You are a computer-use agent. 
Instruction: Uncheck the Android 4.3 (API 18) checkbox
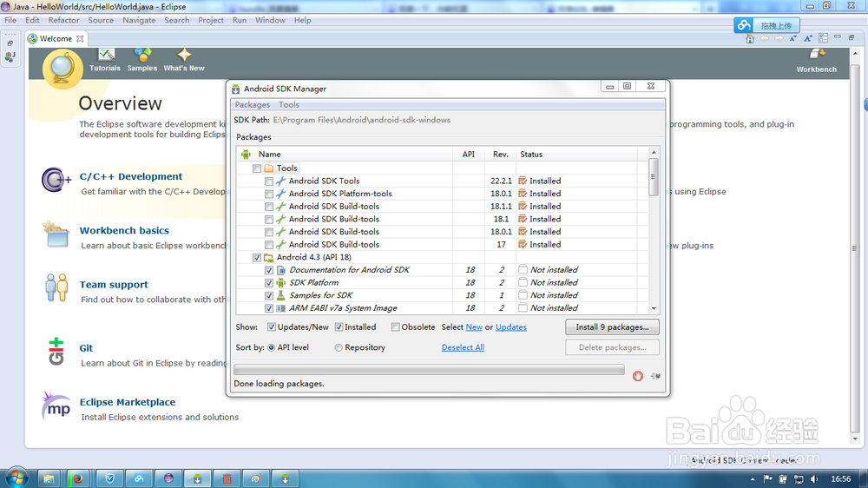(257, 258)
